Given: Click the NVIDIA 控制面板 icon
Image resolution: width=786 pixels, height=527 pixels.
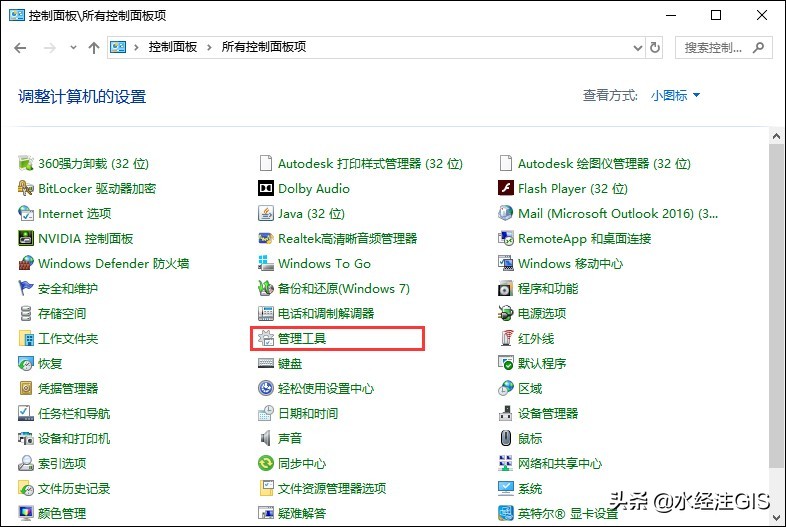Looking at the screenshot, I should (26, 238).
